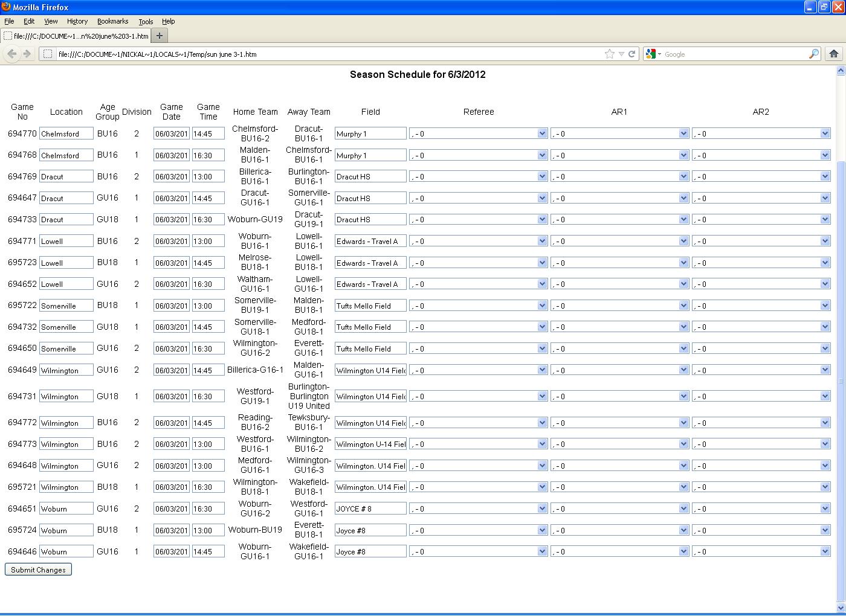The width and height of the screenshot is (846, 616).
Task: Open the Help menu
Action: point(169,21)
